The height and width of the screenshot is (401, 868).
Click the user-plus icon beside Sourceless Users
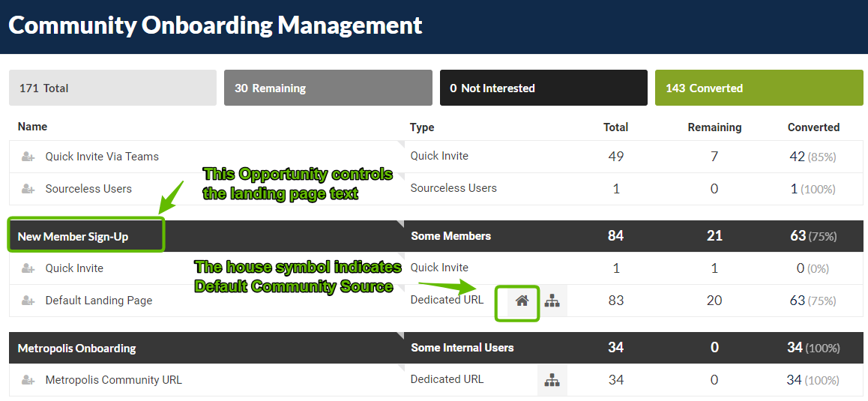28,189
